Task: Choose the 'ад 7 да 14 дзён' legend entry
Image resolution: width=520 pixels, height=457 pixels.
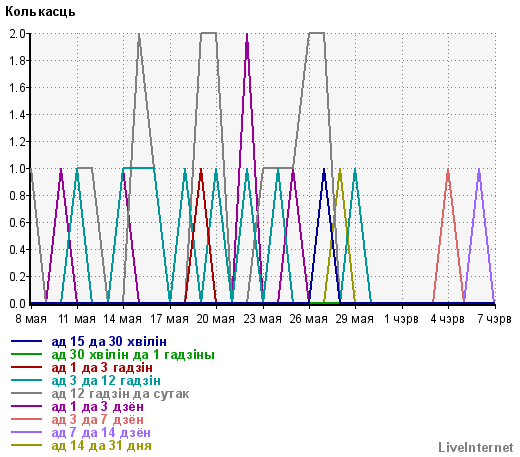Action: tap(101, 433)
